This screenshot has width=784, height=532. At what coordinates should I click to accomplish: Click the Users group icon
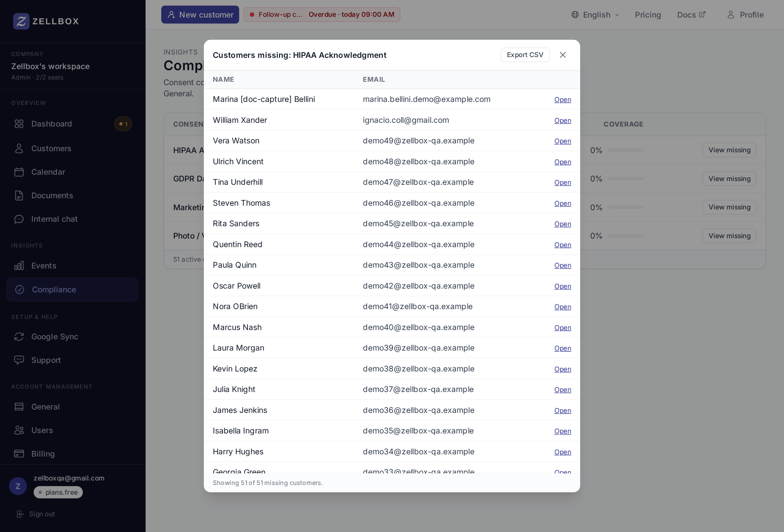click(19, 430)
